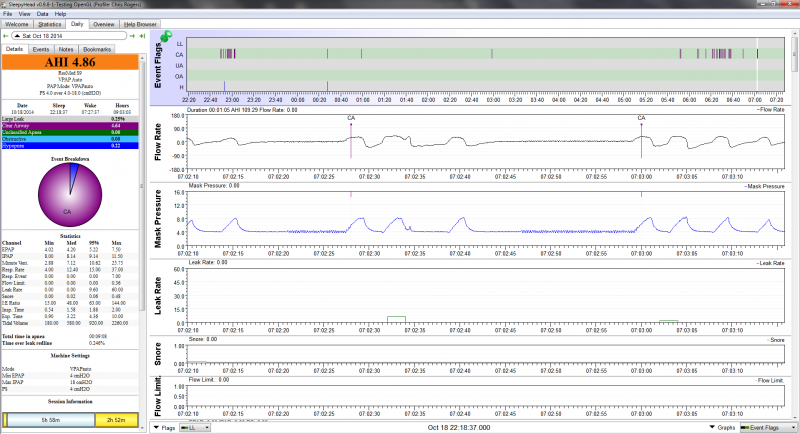This screenshot has width=800, height=434.
Task: Click the blue slice in Event Breakdown pie
Action: click(72, 169)
